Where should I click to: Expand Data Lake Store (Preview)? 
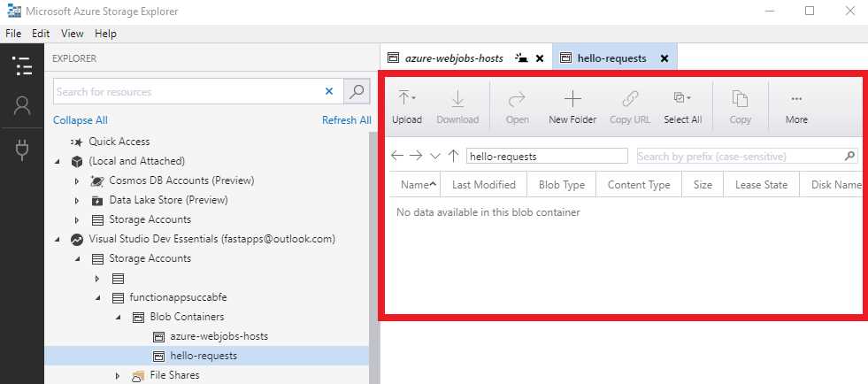[77, 200]
